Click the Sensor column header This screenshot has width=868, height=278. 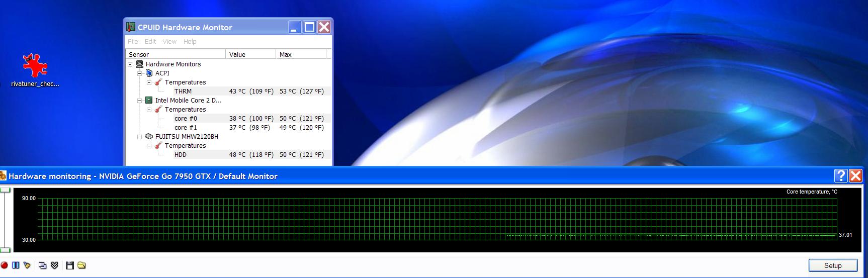176,54
